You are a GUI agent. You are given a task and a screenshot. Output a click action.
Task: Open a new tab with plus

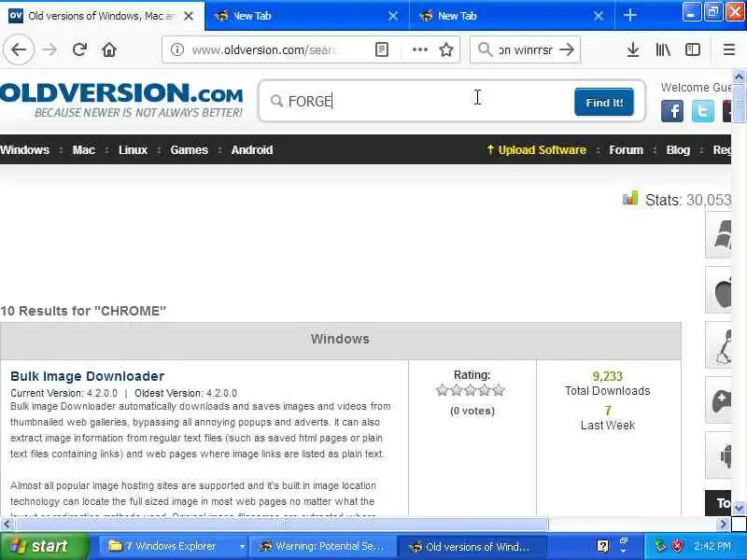(x=629, y=15)
